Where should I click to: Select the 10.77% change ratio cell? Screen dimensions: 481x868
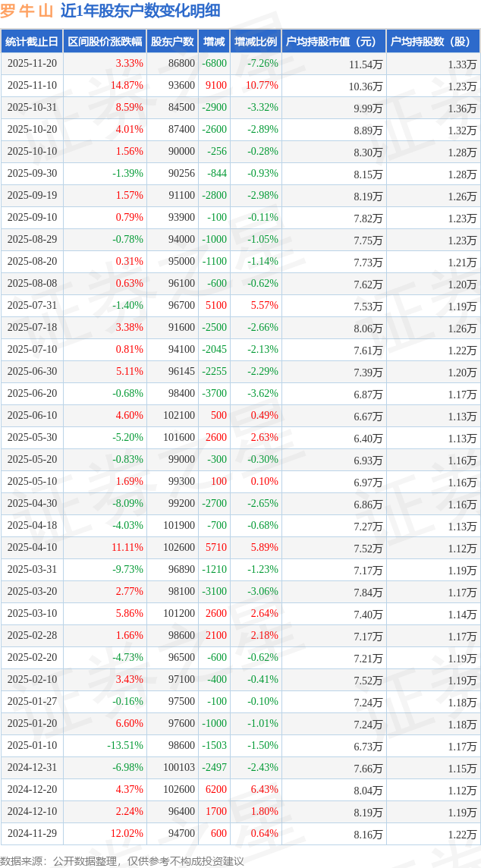(262, 86)
